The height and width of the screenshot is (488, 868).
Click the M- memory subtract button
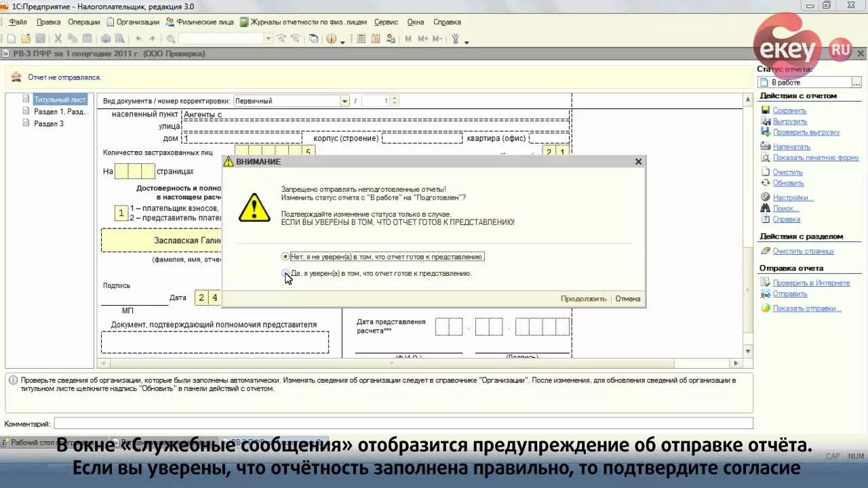coord(437,39)
